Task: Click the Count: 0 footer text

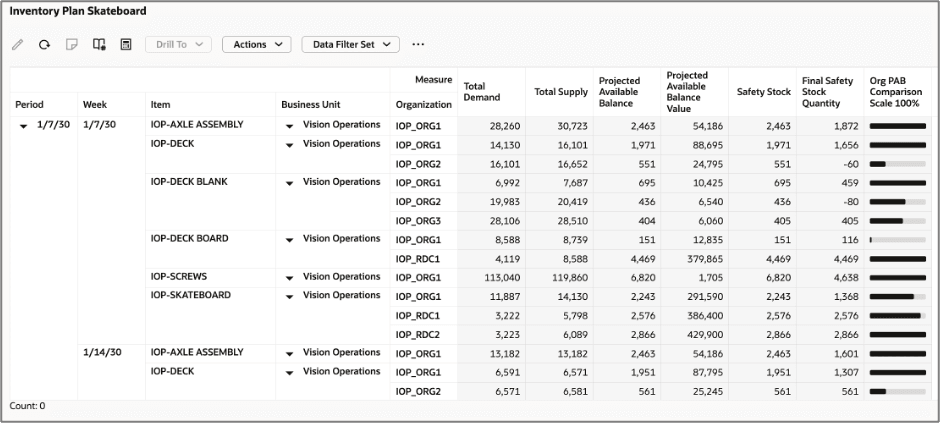Action: tap(27, 406)
